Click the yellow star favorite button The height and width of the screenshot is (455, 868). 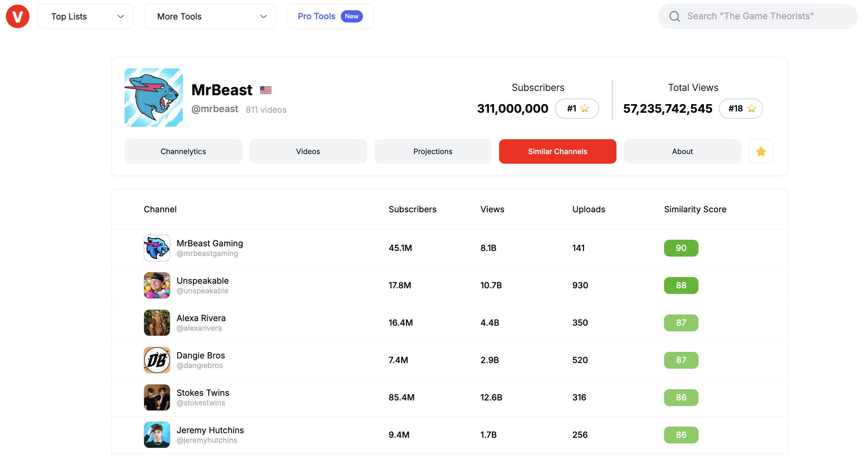coord(761,151)
